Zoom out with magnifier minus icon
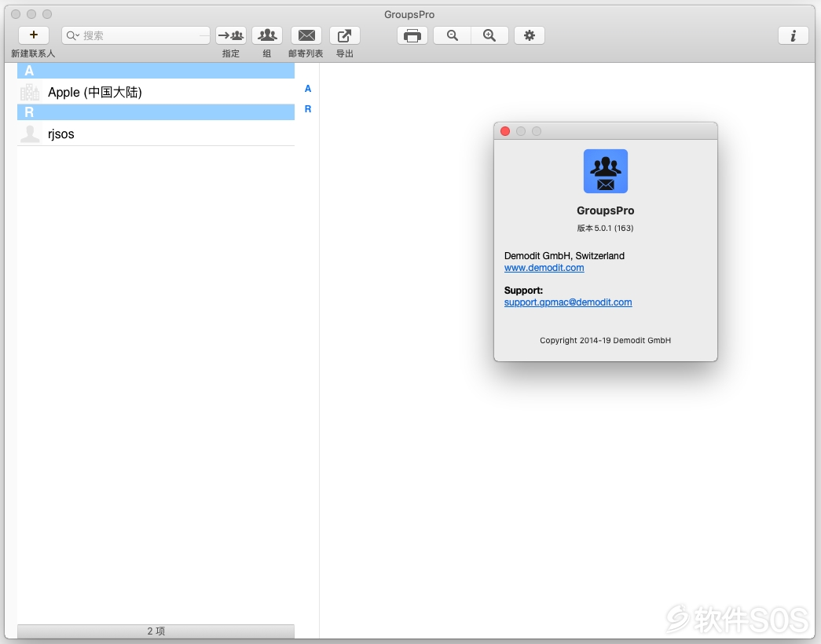 point(453,35)
